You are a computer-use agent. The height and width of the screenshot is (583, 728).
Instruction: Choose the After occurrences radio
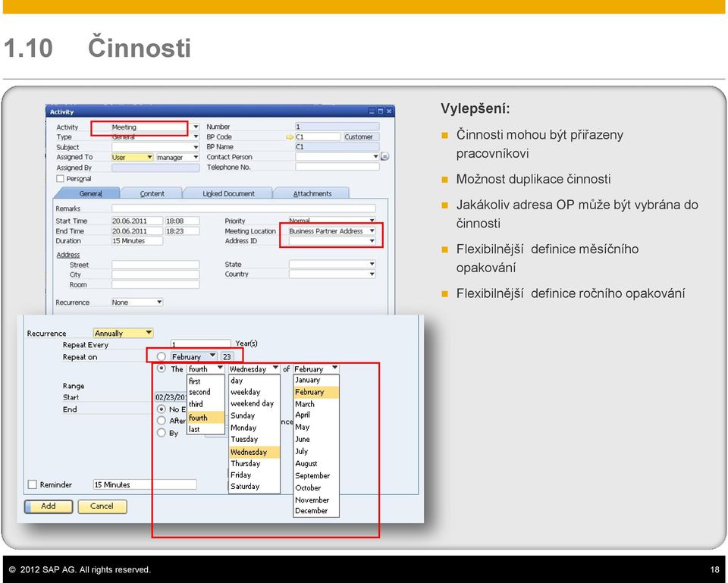tap(161, 421)
